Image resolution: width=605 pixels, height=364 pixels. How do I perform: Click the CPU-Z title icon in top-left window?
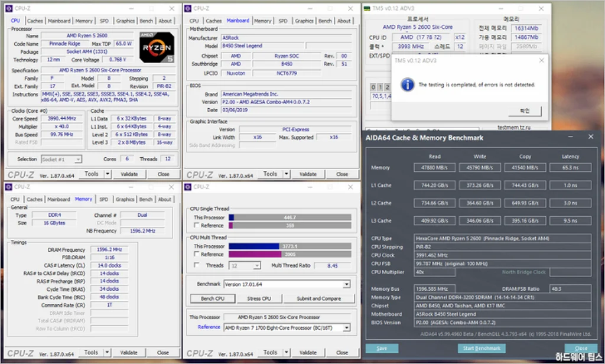coord(8,8)
